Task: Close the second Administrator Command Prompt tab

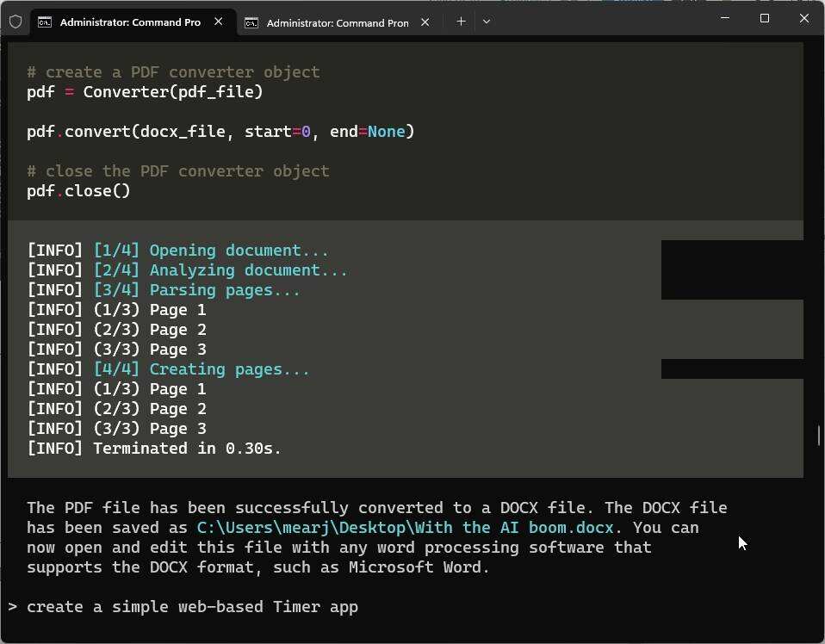Action: [425, 22]
